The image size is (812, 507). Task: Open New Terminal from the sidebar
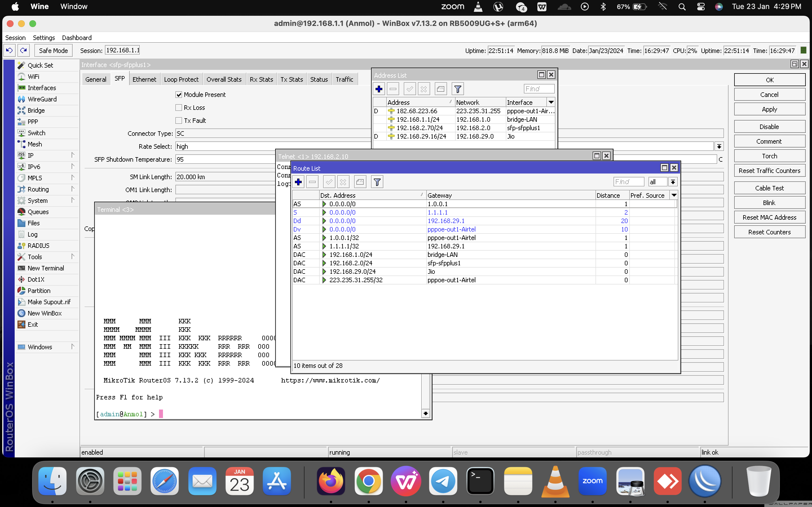click(x=46, y=268)
